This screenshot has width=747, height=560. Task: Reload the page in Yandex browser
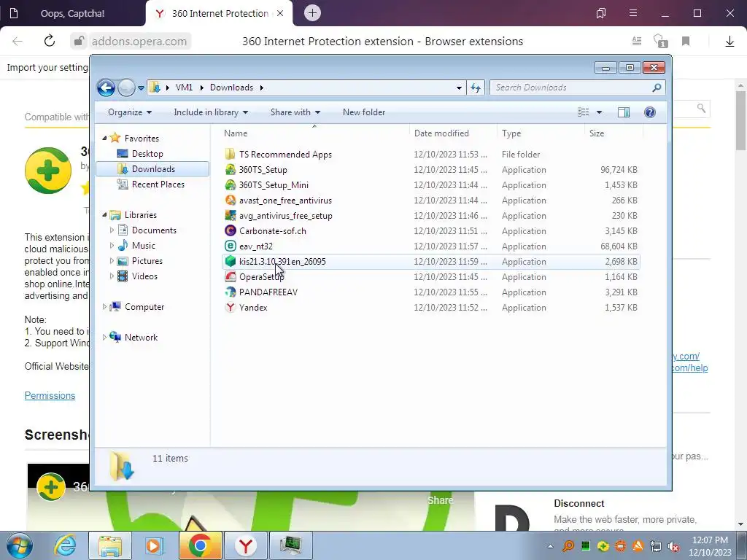click(50, 41)
